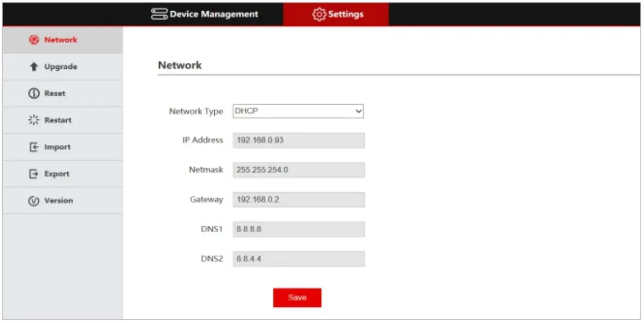Select the Netmask input field
This screenshot has height=323, width=644.
[298, 170]
